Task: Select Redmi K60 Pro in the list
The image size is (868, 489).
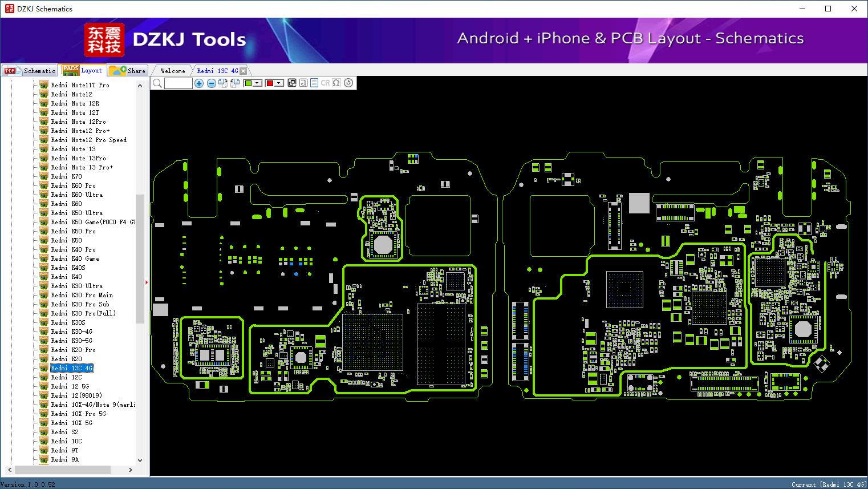Action: click(73, 185)
